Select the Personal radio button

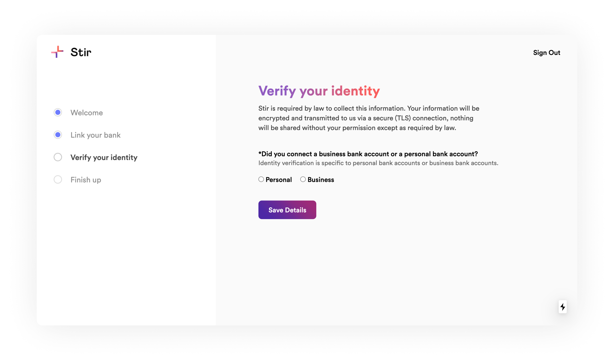coord(261,179)
